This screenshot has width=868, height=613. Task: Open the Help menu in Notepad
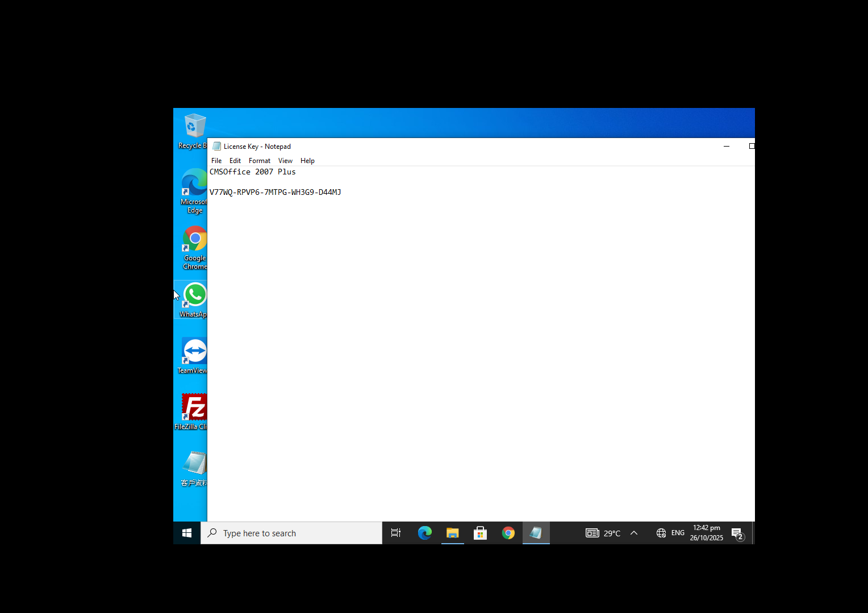[307, 161]
